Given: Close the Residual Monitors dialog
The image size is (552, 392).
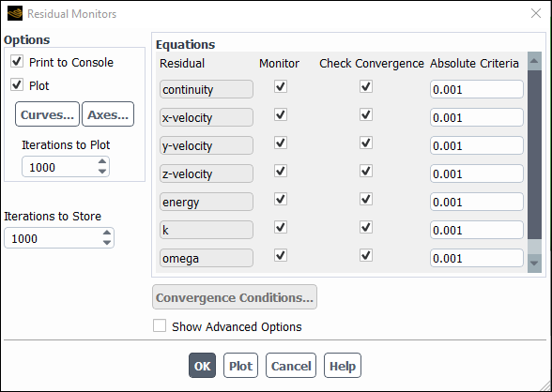Looking at the screenshot, I should pyautogui.click(x=536, y=13).
